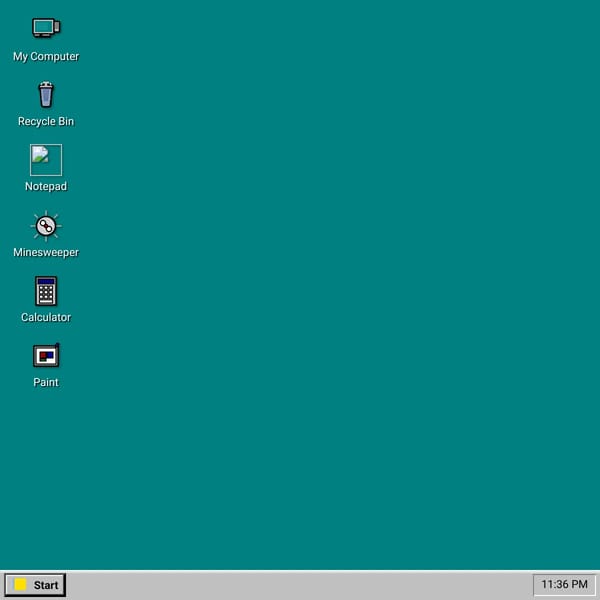
Task: Select the Paint desktop icon
Action: [x=46, y=355]
